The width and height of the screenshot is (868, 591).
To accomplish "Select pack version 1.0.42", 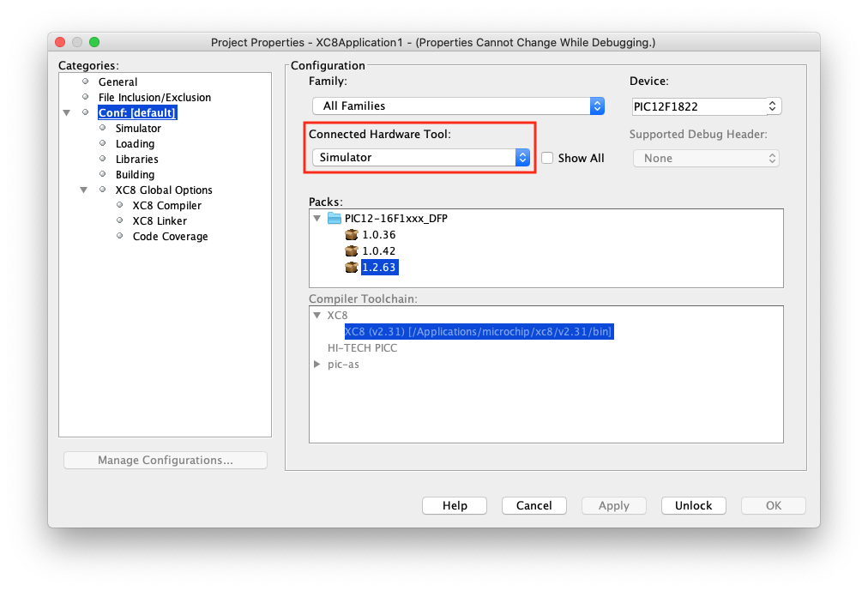I will pyautogui.click(x=378, y=250).
